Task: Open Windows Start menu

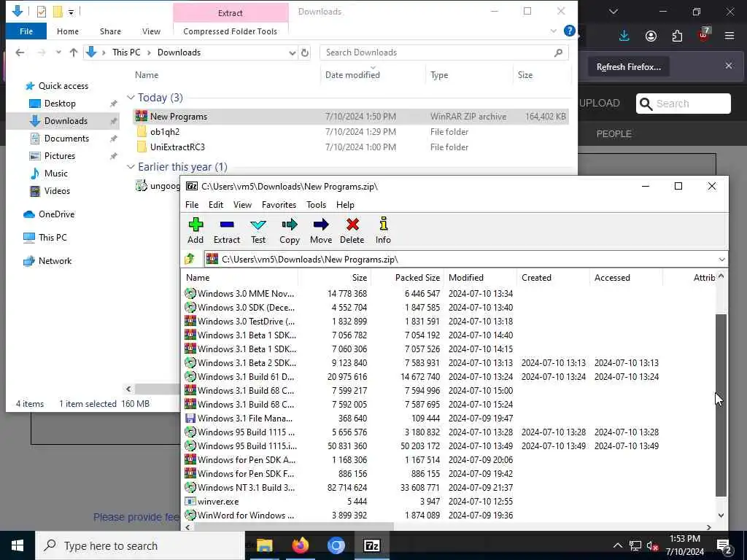Action: 18,545
